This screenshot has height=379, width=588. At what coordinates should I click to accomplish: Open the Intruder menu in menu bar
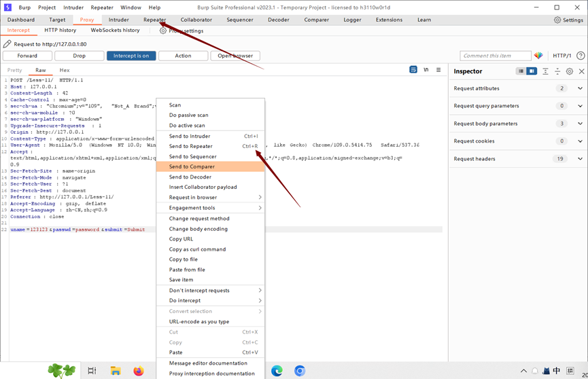click(73, 7)
